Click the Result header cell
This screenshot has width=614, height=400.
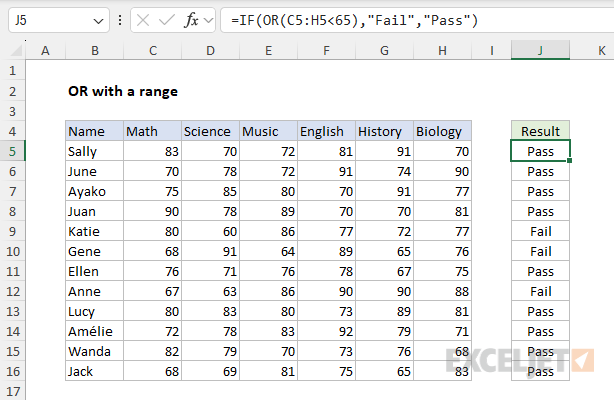click(540, 131)
